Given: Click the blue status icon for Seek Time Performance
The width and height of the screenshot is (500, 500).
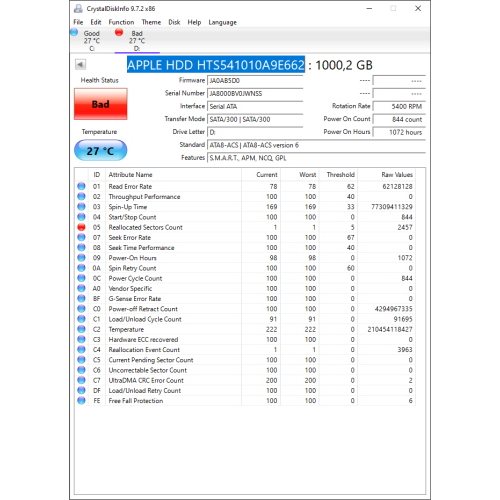Looking at the screenshot, I should click(x=81, y=248).
